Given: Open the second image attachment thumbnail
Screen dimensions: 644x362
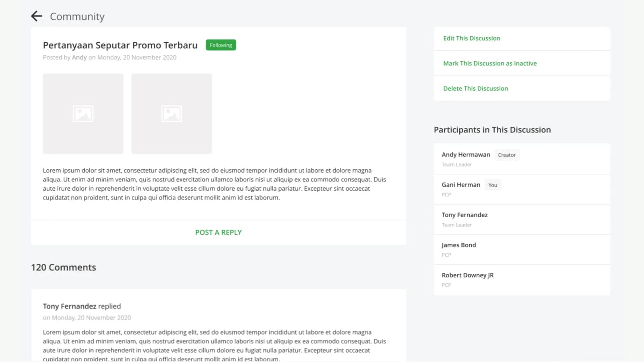Looking at the screenshot, I should (171, 113).
